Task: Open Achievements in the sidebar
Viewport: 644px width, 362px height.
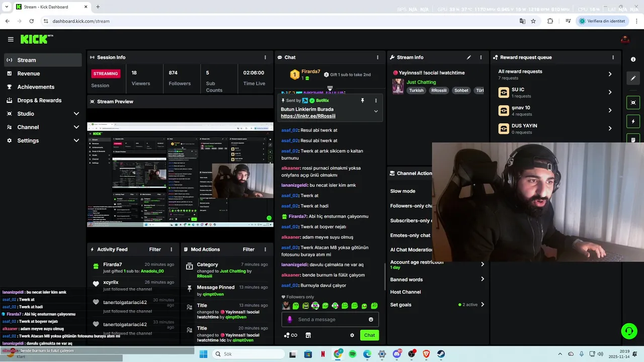Action: pyautogui.click(x=43, y=87)
